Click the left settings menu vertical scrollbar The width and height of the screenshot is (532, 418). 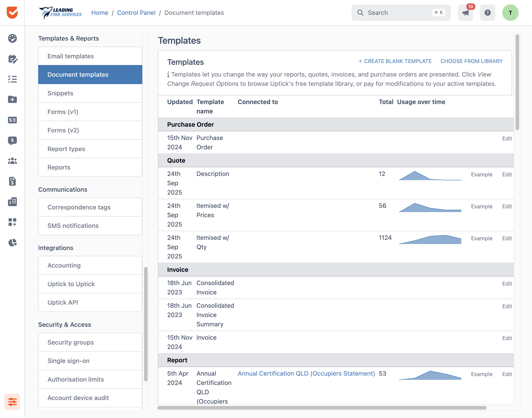click(x=146, y=324)
